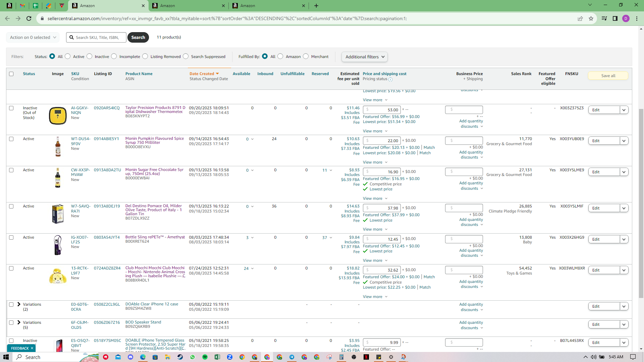Screen dimensions: 644x362
Task: Bookmark this page with the star icon
Action: (x=591, y=18)
